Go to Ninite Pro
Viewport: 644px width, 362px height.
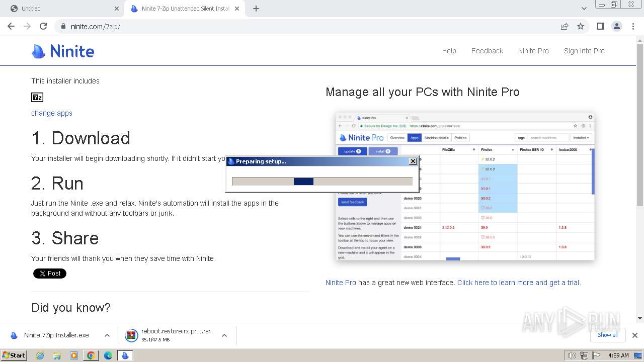tap(533, 51)
